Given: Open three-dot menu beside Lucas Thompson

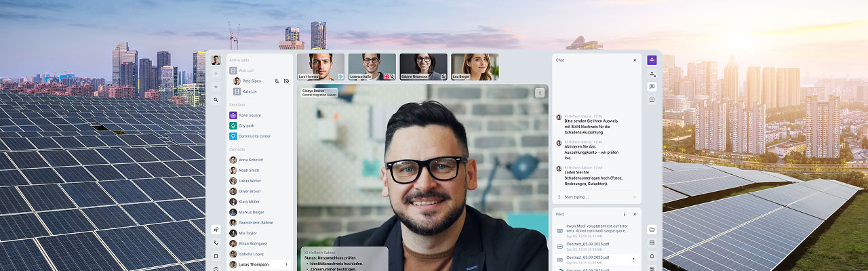Looking at the screenshot, I should click(x=286, y=264).
